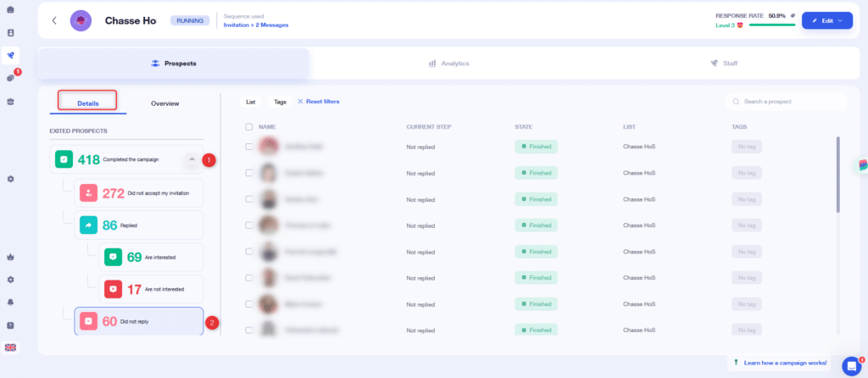Focus the Search a prospect field
Image resolution: width=868 pixels, height=378 pixels.
(786, 102)
